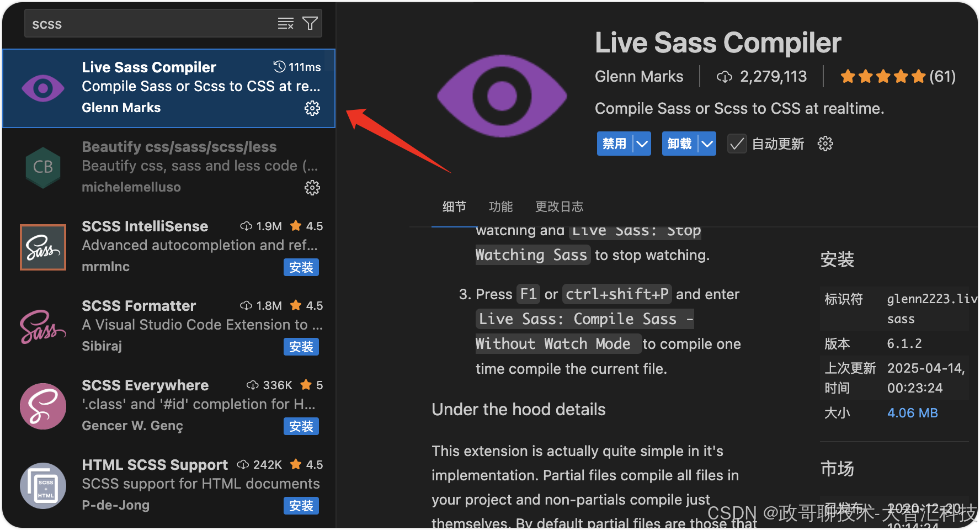Select Live Sass Compiler purple eye icon in list
This screenshot has height=530, width=980.
[x=43, y=88]
